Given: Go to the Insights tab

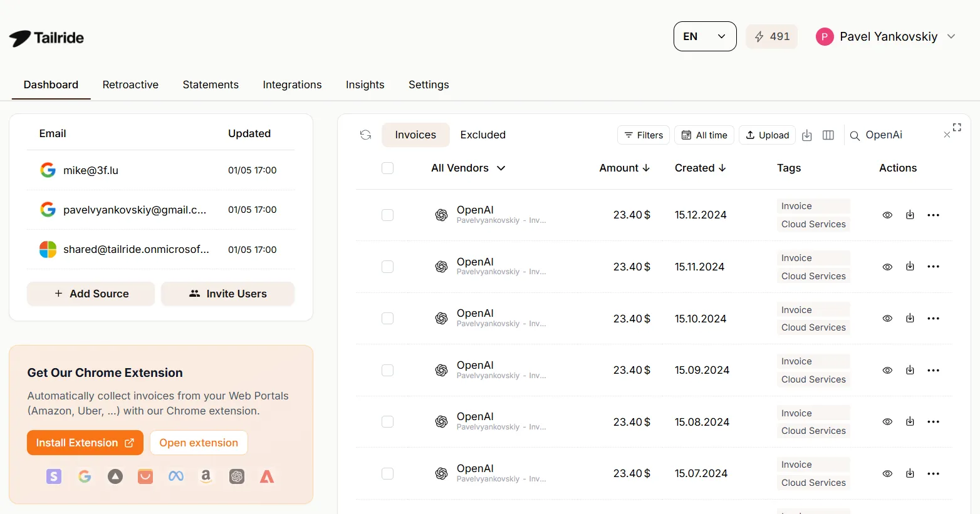Looking at the screenshot, I should point(365,85).
